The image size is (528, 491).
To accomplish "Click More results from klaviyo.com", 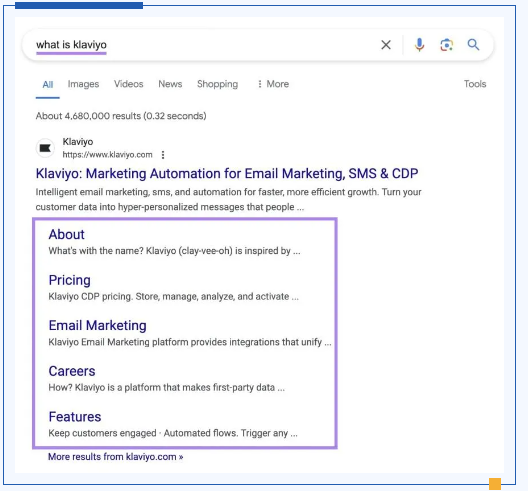I will (116, 457).
